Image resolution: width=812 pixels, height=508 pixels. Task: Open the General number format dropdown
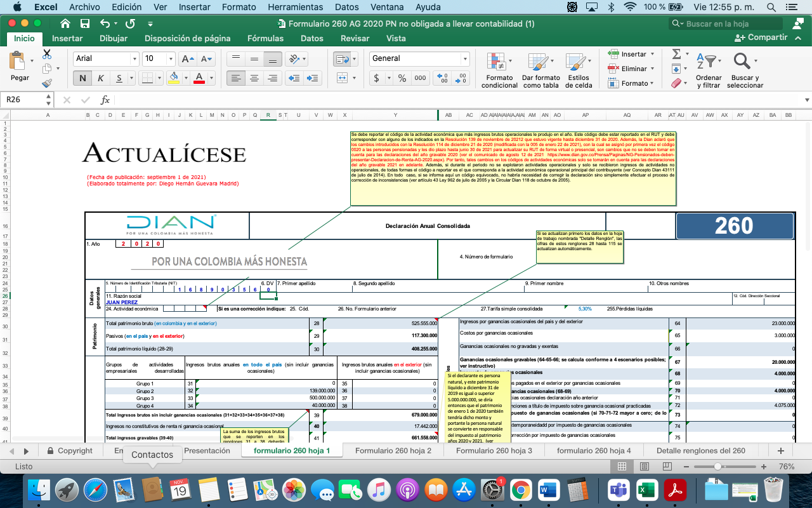pos(465,58)
